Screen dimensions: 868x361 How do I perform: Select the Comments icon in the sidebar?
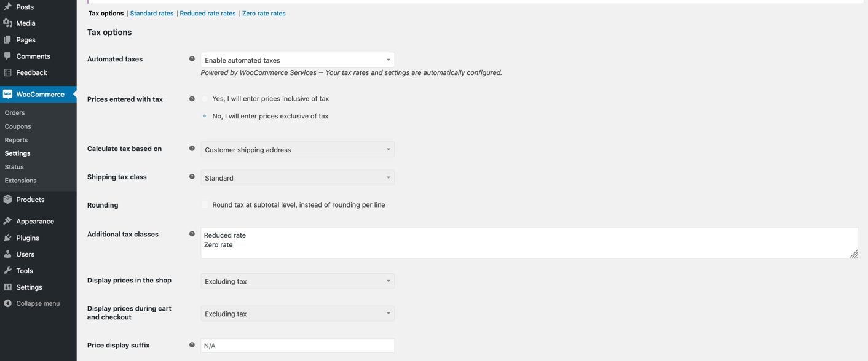pos(7,56)
